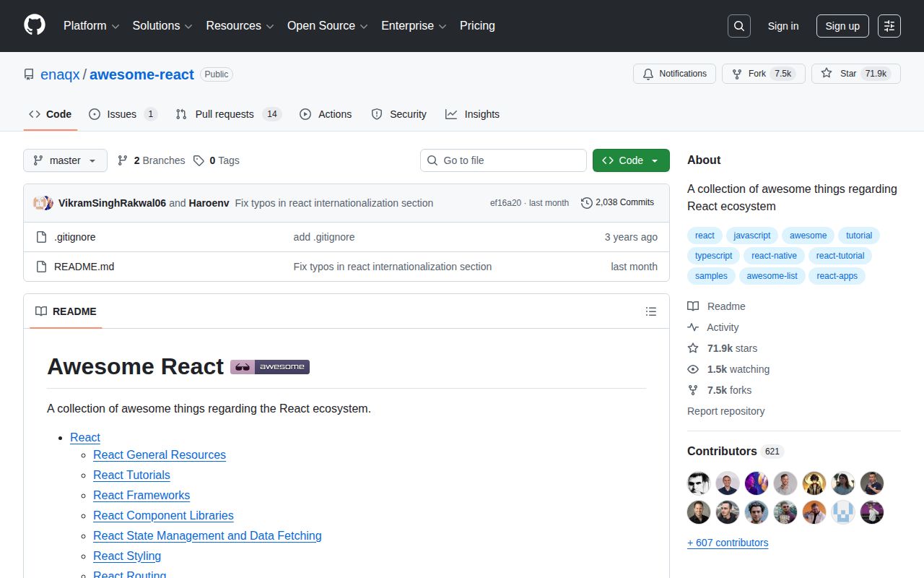Click the README table of contents icon
Screen dimensions: 924x578
point(650,311)
